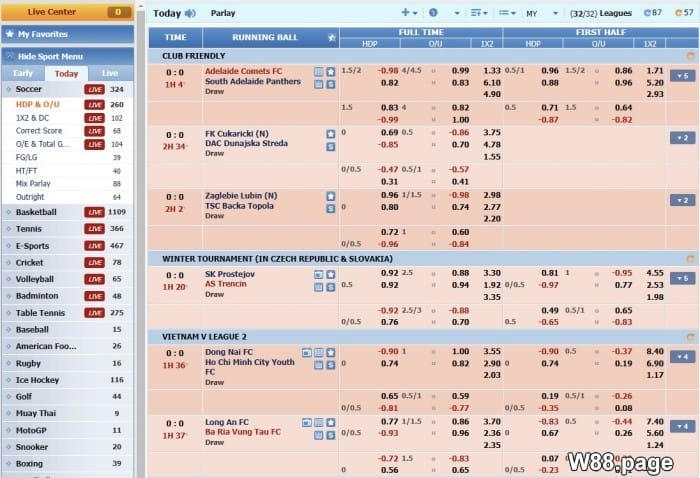The image size is (700, 478).
Task: Bet on Adelaide Comets FC win odds 1.33
Action: 492,71
